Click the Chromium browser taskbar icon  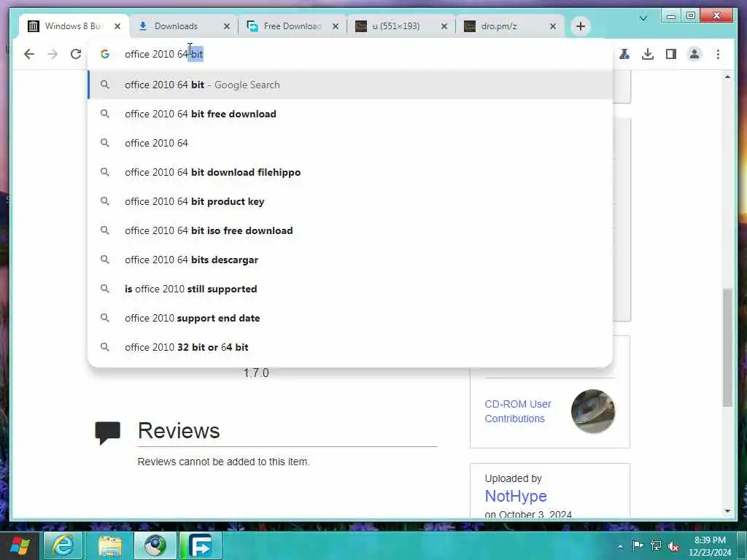pyautogui.click(x=155, y=545)
